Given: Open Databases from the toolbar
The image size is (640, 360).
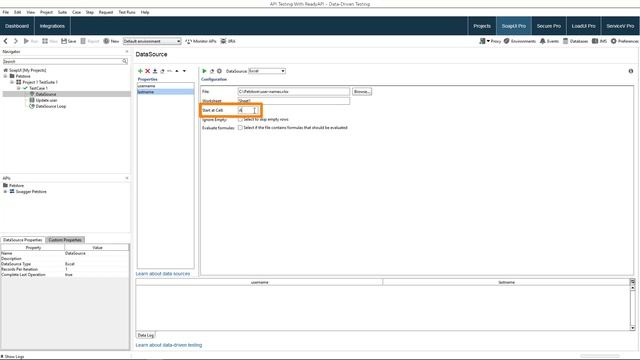Looking at the screenshot, I should [576, 41].
